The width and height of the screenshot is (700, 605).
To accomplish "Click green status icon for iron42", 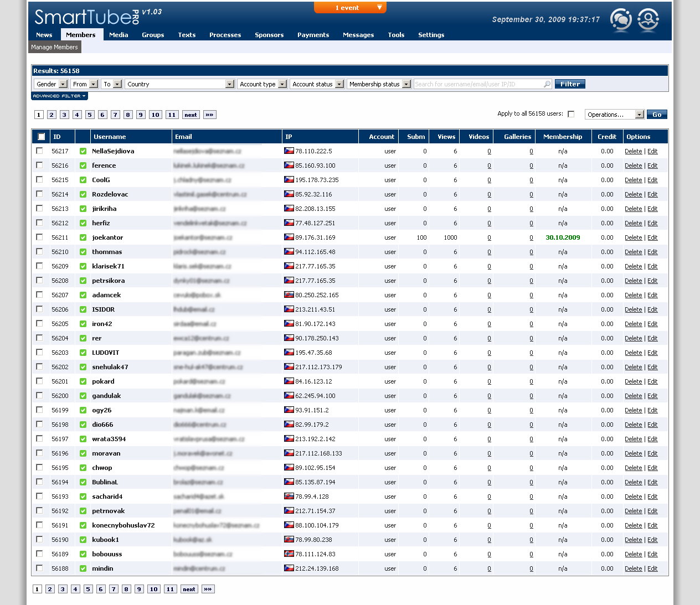I will click(x=83, y=324).
